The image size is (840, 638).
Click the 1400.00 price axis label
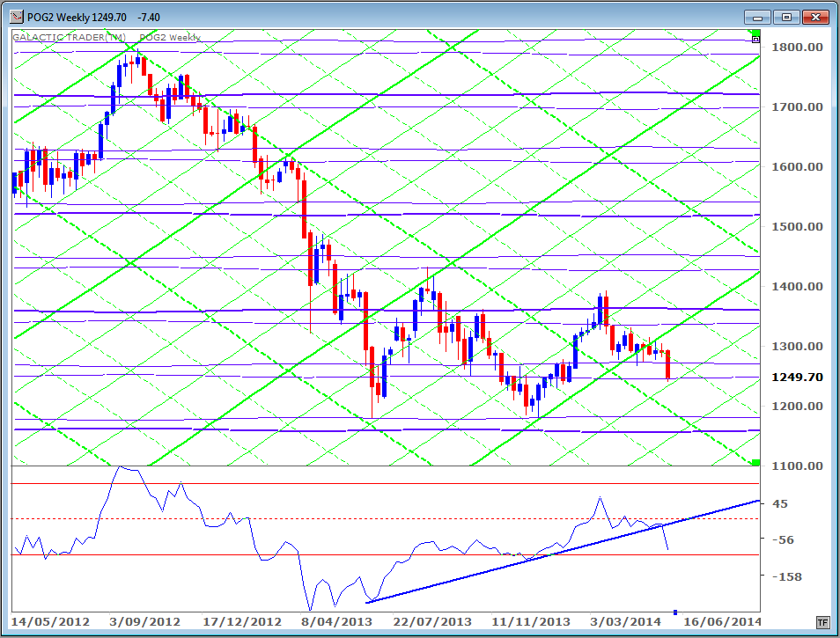tap(797, 286)
